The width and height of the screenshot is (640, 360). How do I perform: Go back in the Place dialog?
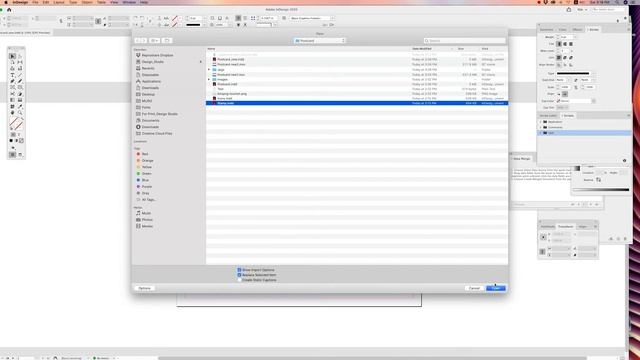[138, 40]
